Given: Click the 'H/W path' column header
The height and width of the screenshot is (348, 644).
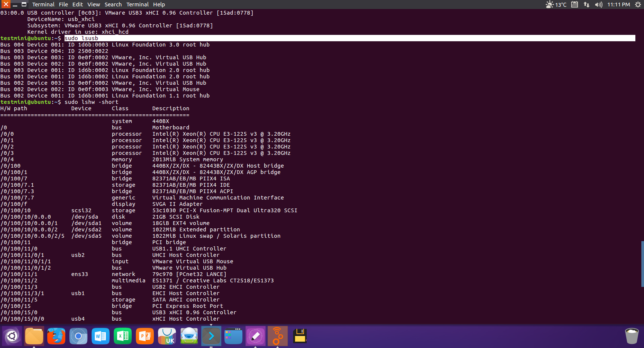Looking at the screenshot, I should [x=14, y=108].
